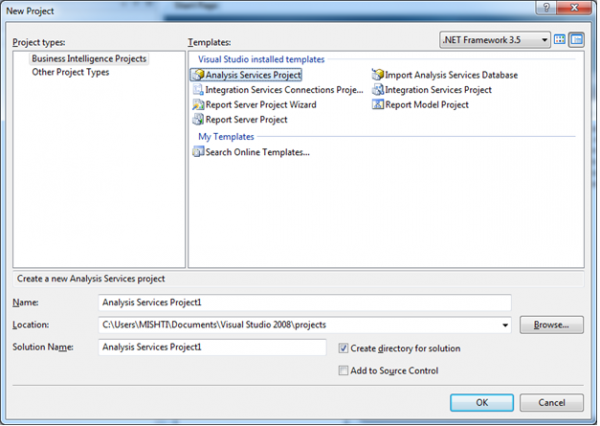Select 'Analysis Services Project' template text

pyautogui.click(x=253, y=75)
